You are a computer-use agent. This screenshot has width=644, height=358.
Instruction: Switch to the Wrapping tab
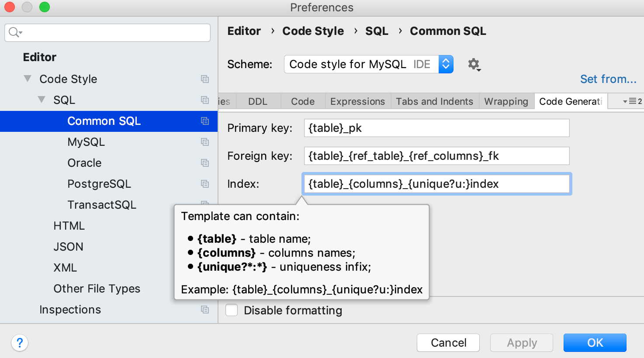click(x=506, y=101)
